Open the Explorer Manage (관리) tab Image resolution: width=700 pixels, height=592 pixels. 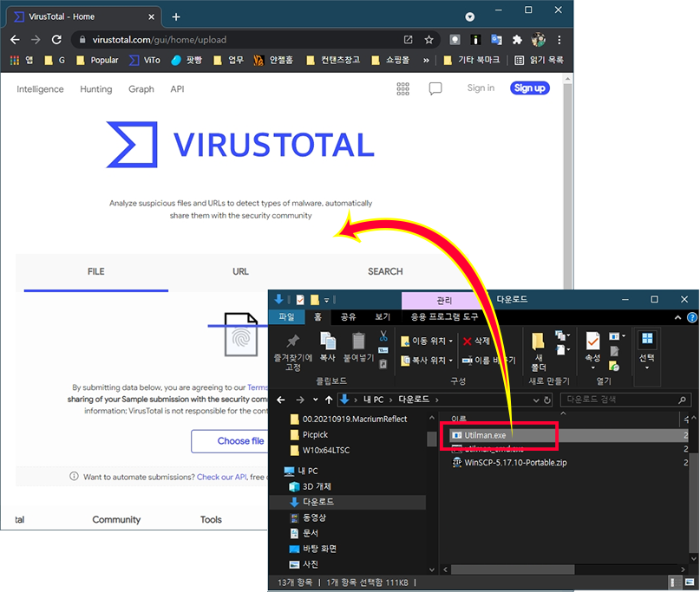[444, 301]
